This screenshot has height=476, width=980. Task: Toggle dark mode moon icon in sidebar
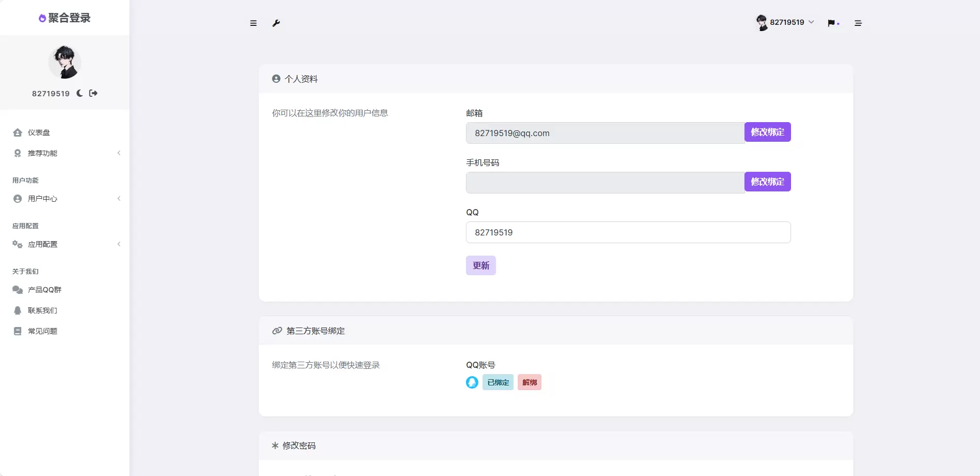point(80,93)
